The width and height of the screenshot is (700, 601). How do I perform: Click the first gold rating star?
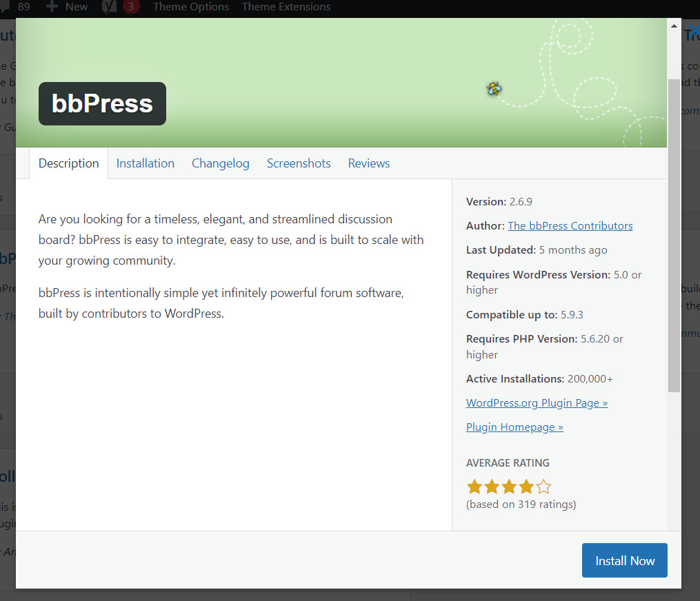[474, 487]
